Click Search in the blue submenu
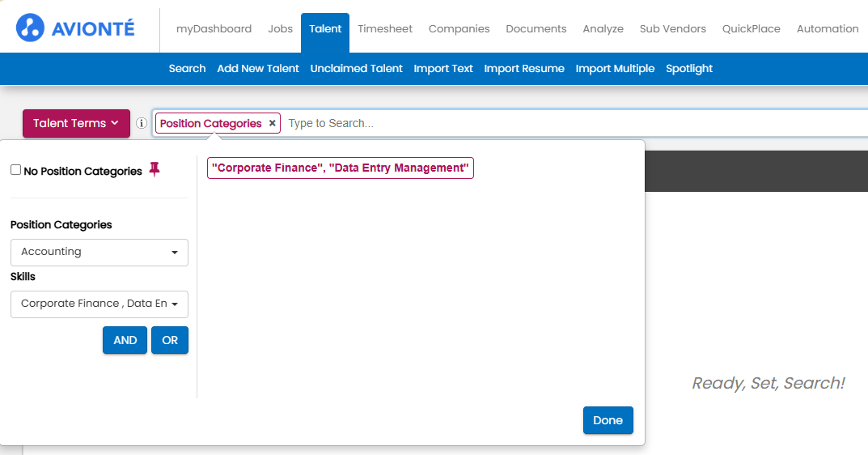Viewport: 868px width, 455px height. 187,69
